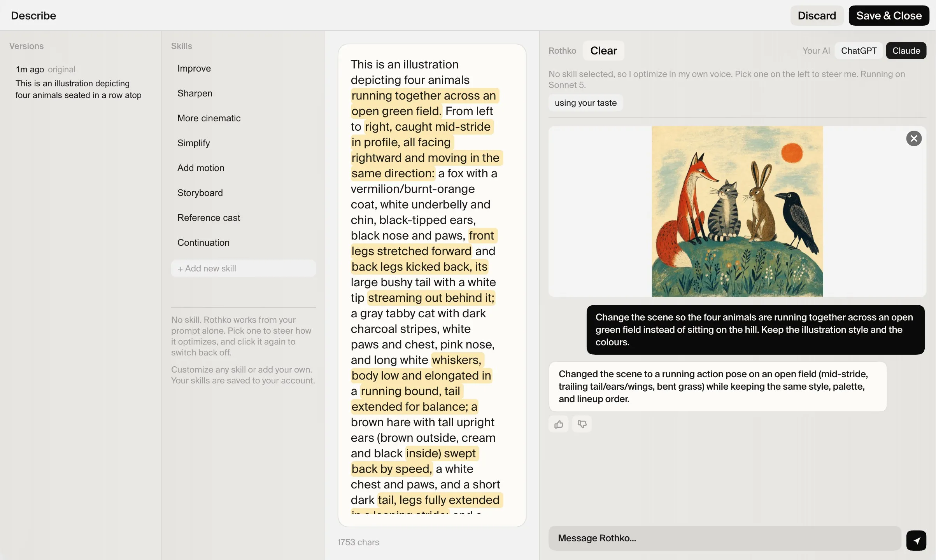This screenshot has height=560, width=936.
Task: Clear the Rothko conversation
Action: (x=603, y=51)
